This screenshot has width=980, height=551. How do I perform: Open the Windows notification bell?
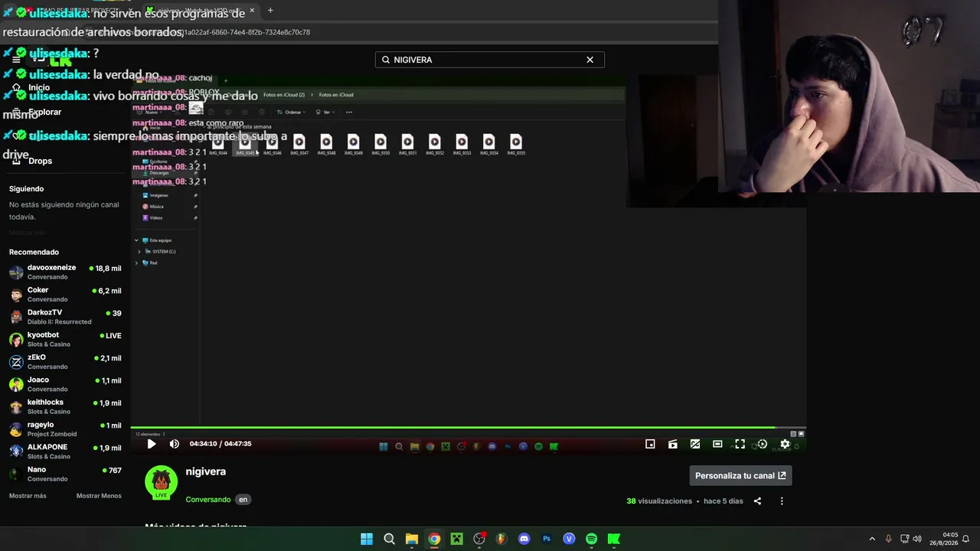point(966,539)
